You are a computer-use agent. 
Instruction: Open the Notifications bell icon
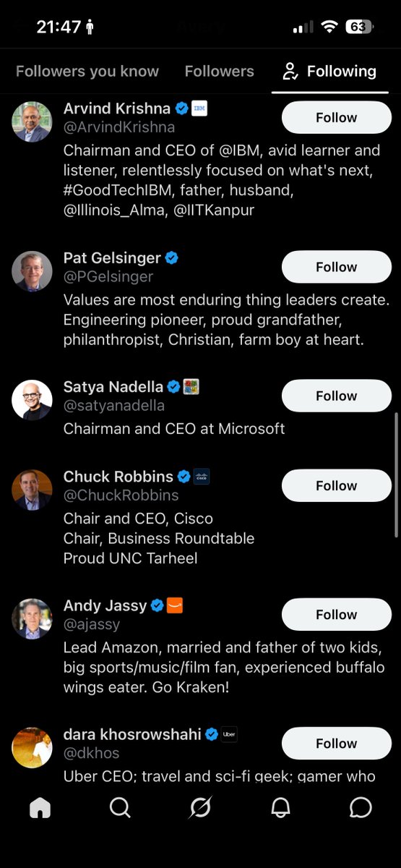[280, 807]
